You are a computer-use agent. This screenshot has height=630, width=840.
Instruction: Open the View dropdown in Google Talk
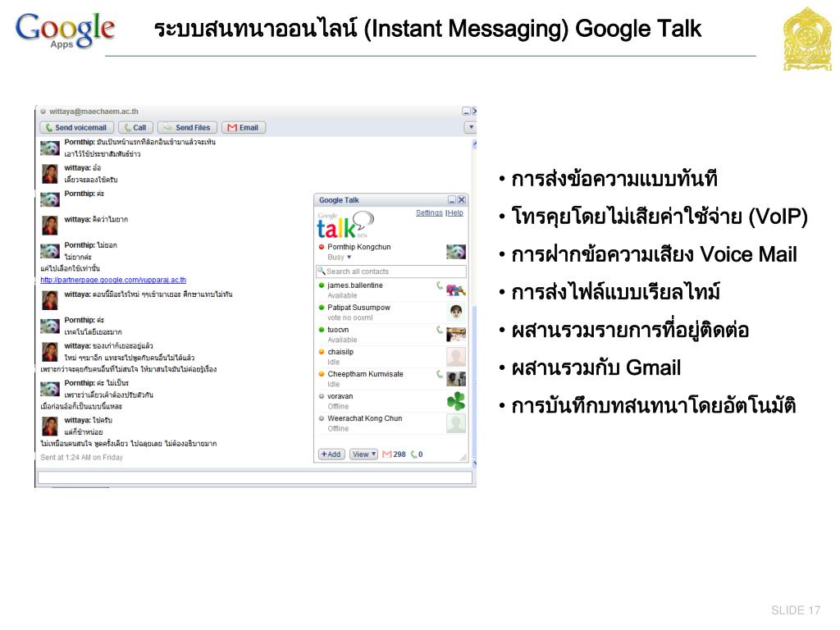pos(363,454)
